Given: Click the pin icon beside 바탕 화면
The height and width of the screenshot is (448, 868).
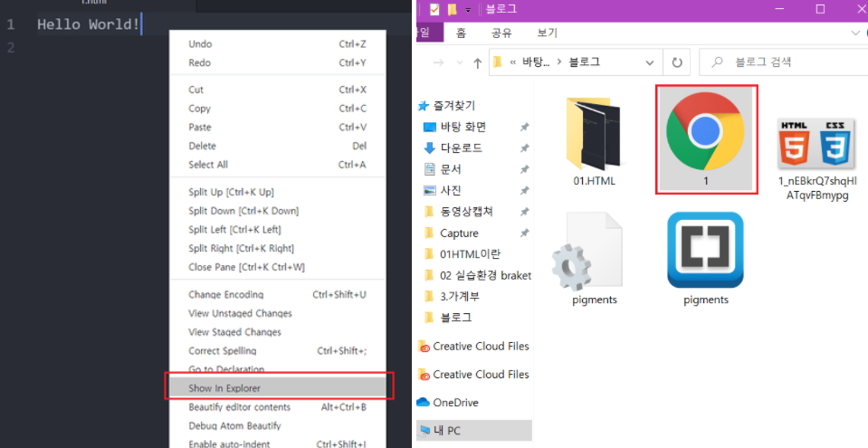Looking at the screenshot, I should 524,128.
